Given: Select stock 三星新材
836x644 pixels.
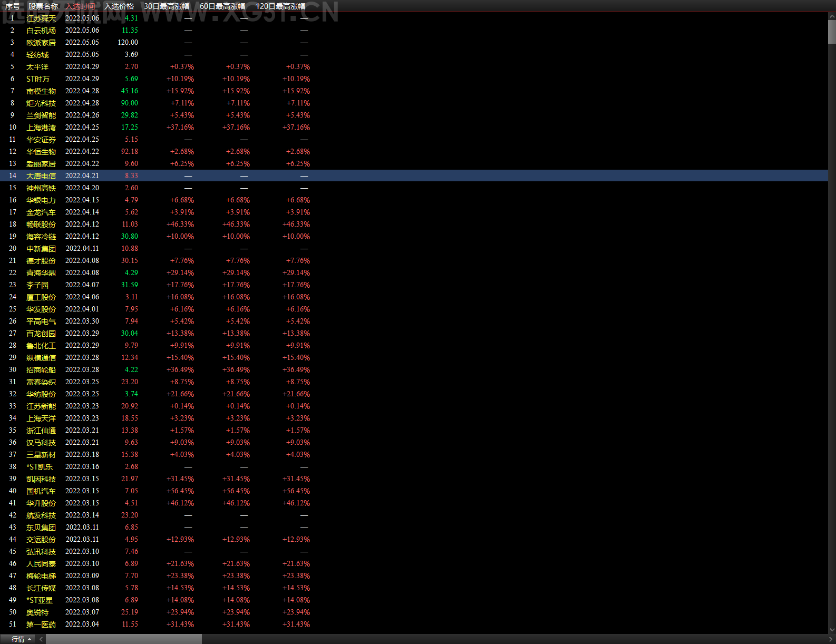Looking at the screenshot, I should 41,455.
